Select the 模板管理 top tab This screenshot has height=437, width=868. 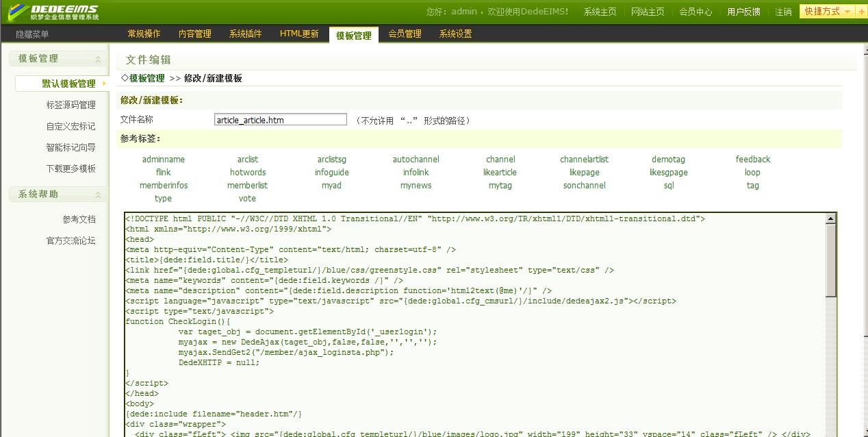353,35
